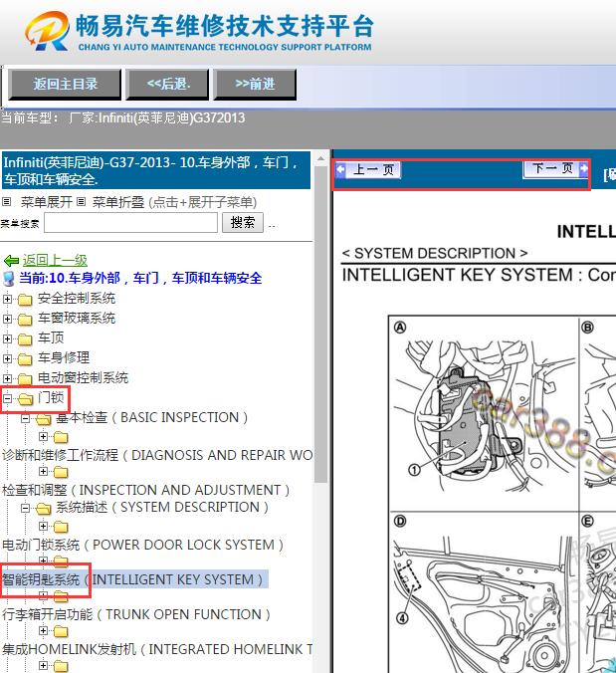Collapse the 系统描述 SYSTEM DESCRIPTION node
Viewport: 616px width, 673px height.
[x=25, y=508]
